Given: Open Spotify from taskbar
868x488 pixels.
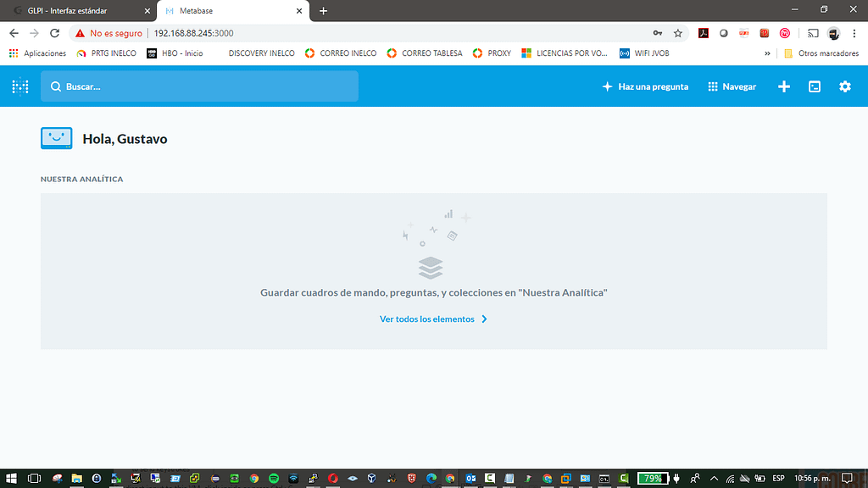Looking at the screenshot, I should [x=274, y=478].
